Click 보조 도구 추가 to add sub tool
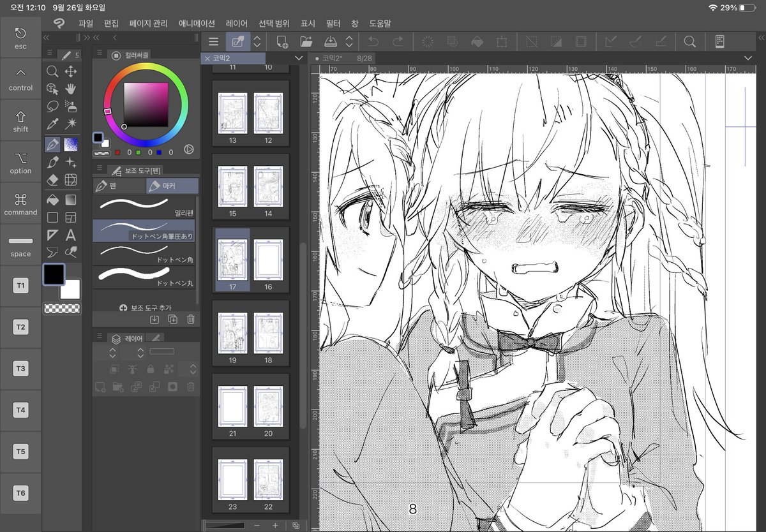This screenshot has width=766, height=532. point(145,307)
